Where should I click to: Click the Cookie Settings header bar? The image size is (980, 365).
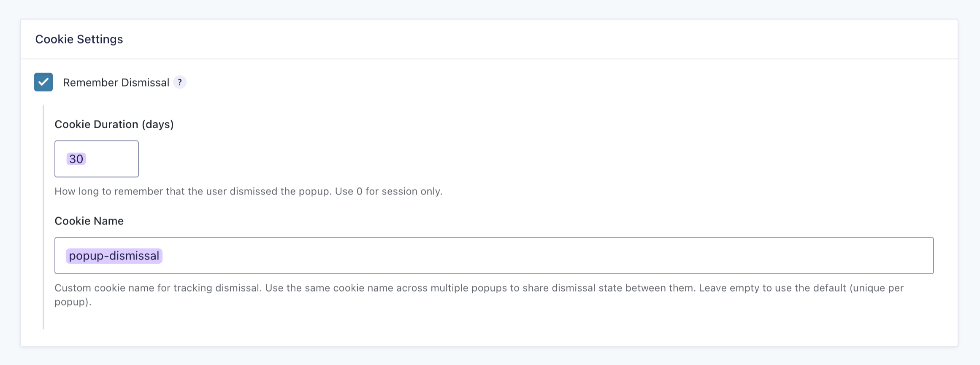point(489,39)
